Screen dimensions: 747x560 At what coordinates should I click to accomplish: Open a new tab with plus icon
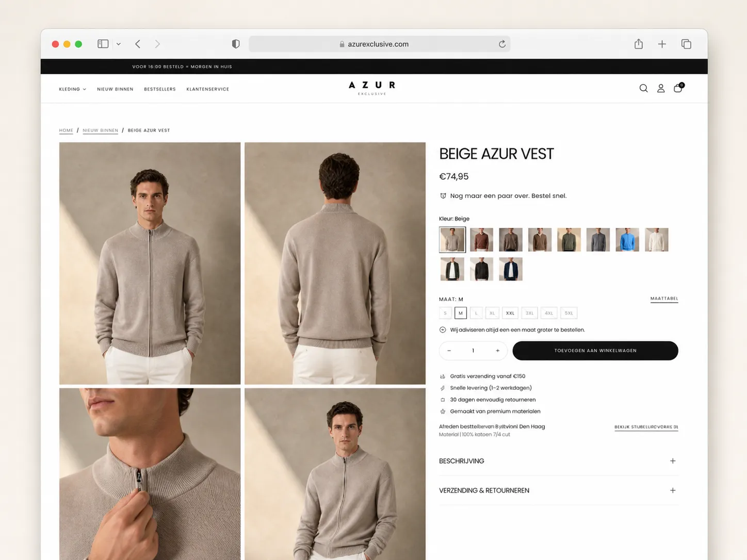coord(662,44)
